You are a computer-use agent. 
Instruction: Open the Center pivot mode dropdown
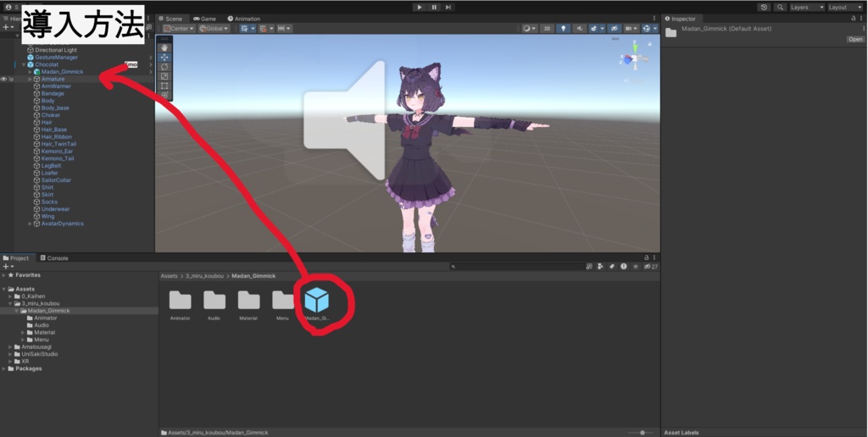point(179,28)
